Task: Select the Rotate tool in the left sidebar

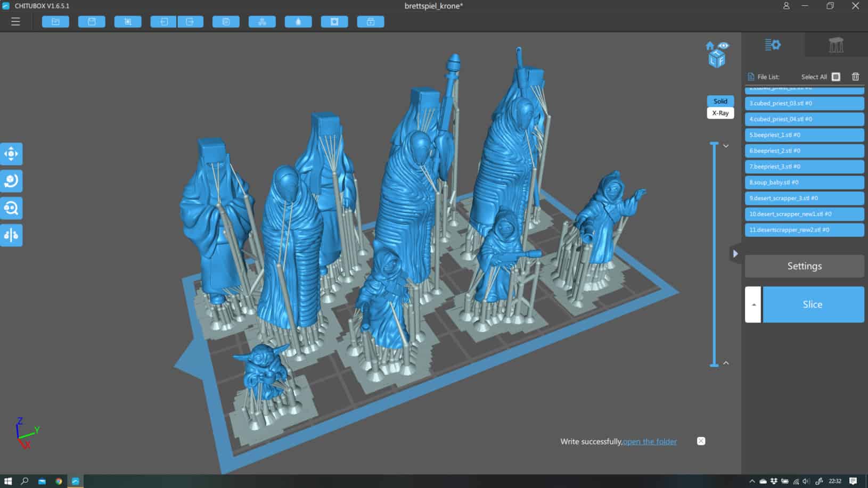Action: (x=11, y=181)
